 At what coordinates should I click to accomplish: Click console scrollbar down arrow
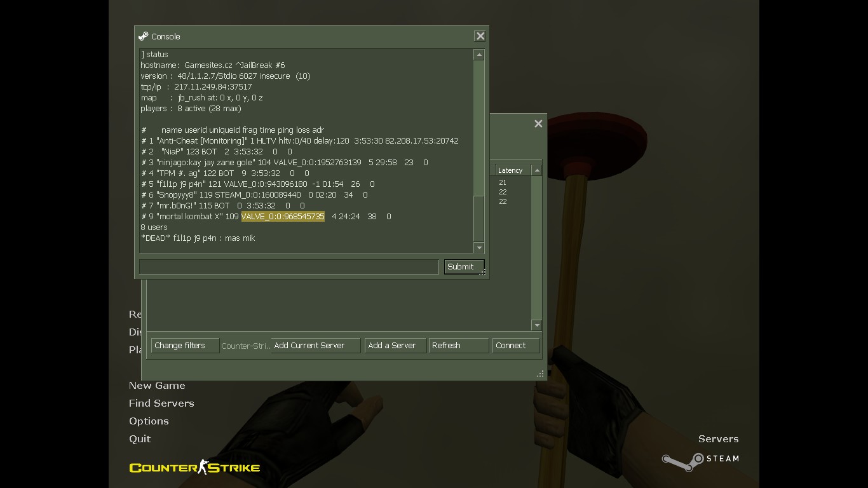[479, 248]
